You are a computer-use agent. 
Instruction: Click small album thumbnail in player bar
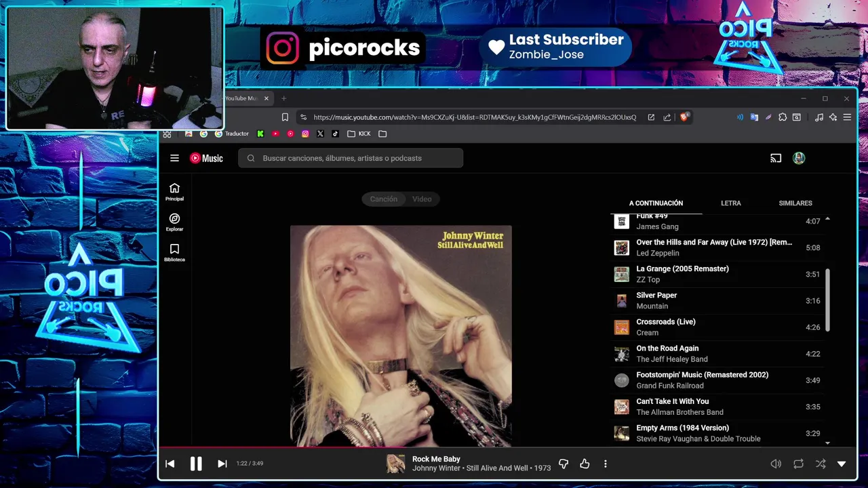point(396,464)
